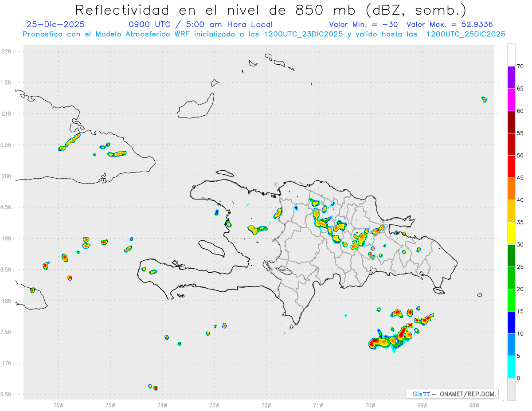
Task: Click the time text '0900 UTC / 5:00 am Hora Local'
Action: coord(200,24)
